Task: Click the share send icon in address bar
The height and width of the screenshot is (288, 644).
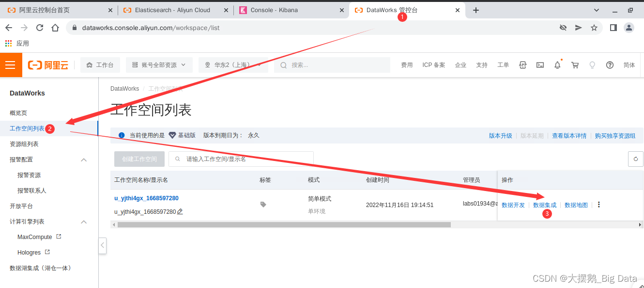Action: (578, 28)
